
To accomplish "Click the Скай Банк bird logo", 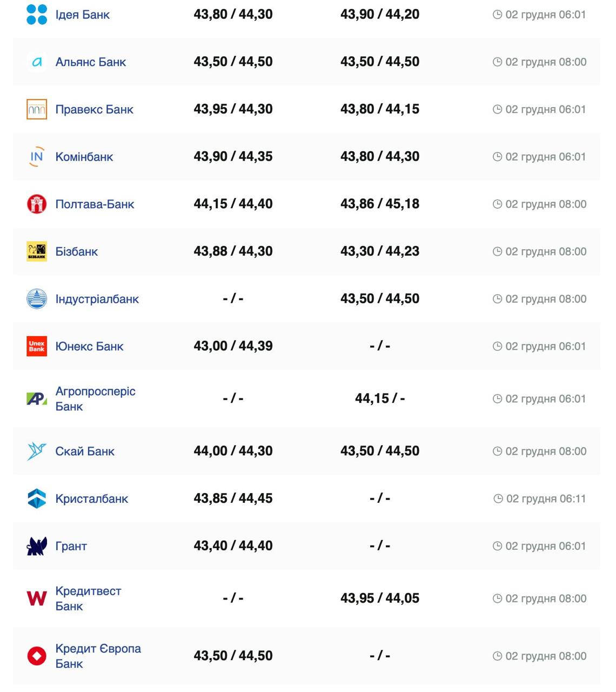I will 37,451.
